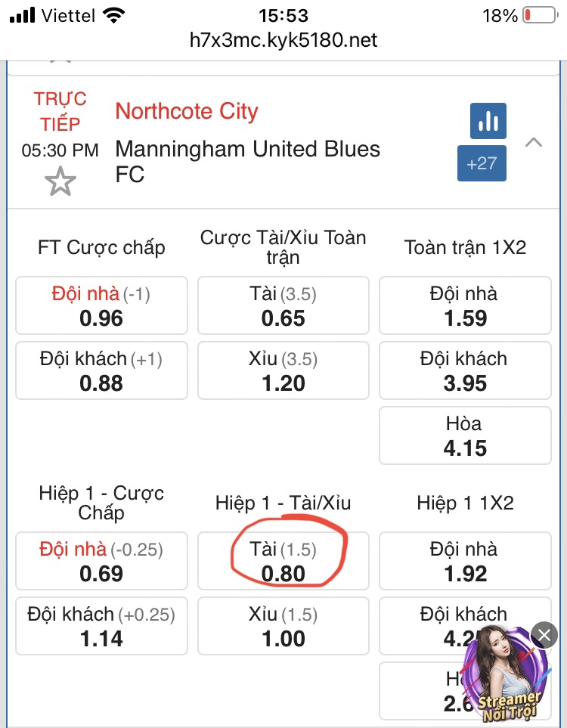Select Đội khách (+1) handicap odds 0.88
Screen dimensions: 567x728
coord(101,370)
